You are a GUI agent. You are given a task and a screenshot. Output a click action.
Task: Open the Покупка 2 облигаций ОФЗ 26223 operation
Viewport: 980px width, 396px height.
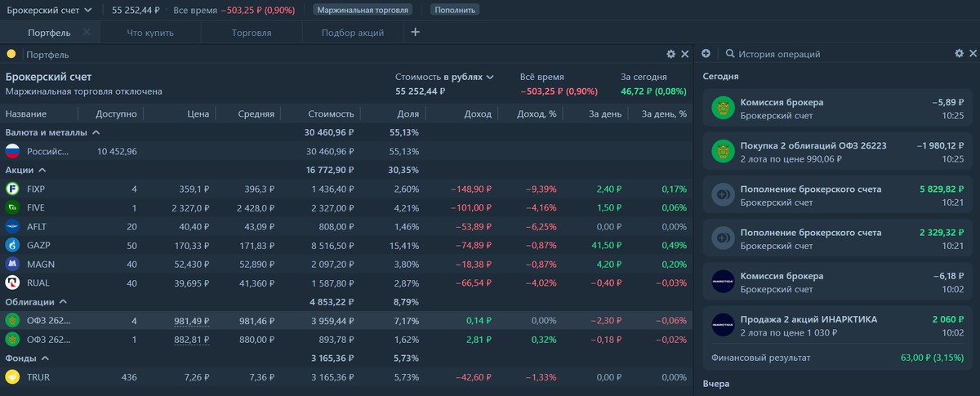tap(838, 153)
